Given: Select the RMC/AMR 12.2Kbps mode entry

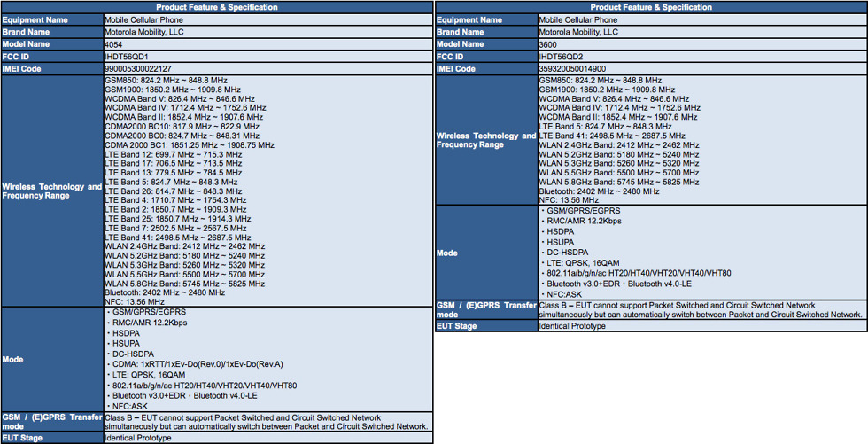Looking at the screenshot, I should [152, 323].
